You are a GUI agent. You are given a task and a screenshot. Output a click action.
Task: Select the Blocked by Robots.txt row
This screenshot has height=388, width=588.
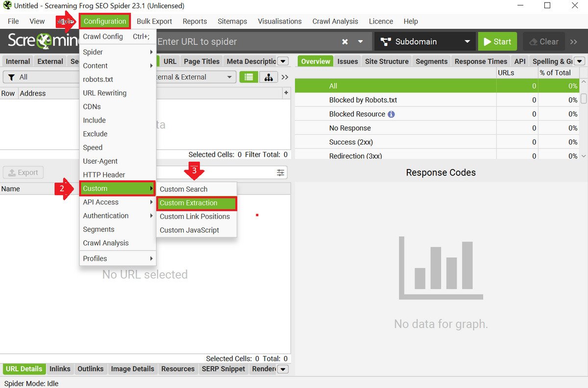tap(363, 100)
